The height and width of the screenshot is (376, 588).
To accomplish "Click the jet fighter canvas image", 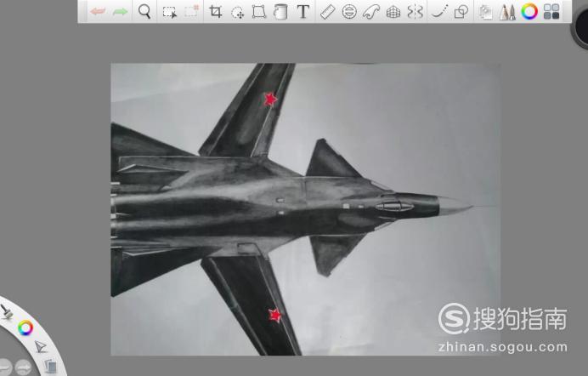I will click(x=306, y=209).
